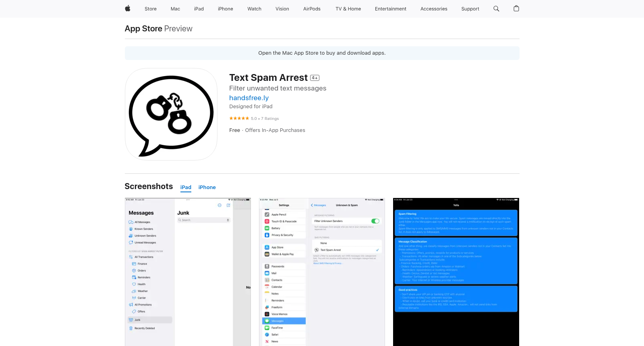Click the 'Offers In-App Purchases' text
644x346 pixels.
[275, 130]
